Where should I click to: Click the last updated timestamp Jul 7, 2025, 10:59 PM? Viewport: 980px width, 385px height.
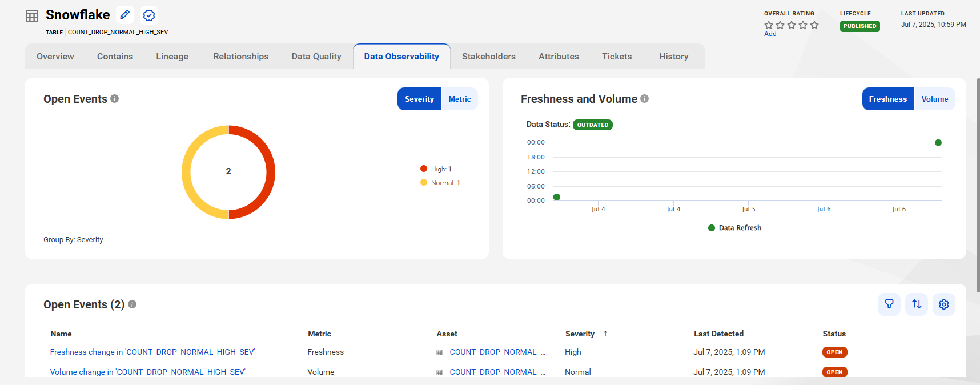(x=934, y=25)
